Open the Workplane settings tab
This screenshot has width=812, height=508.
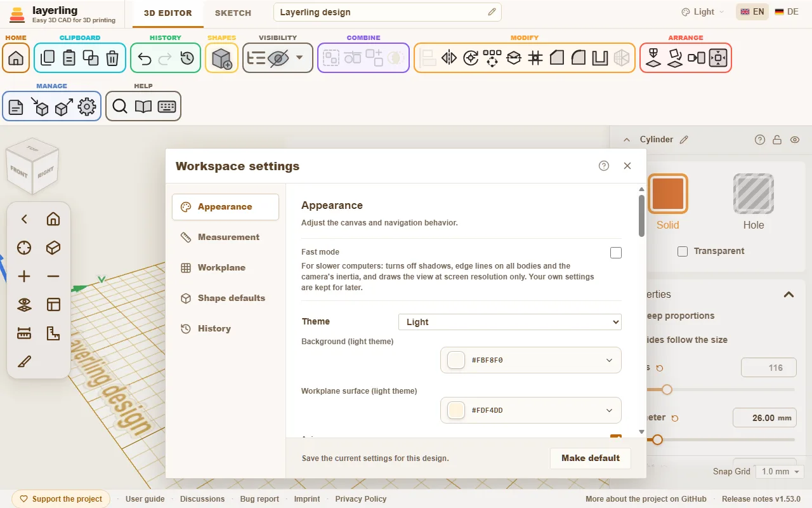click(x=225, y=267)
